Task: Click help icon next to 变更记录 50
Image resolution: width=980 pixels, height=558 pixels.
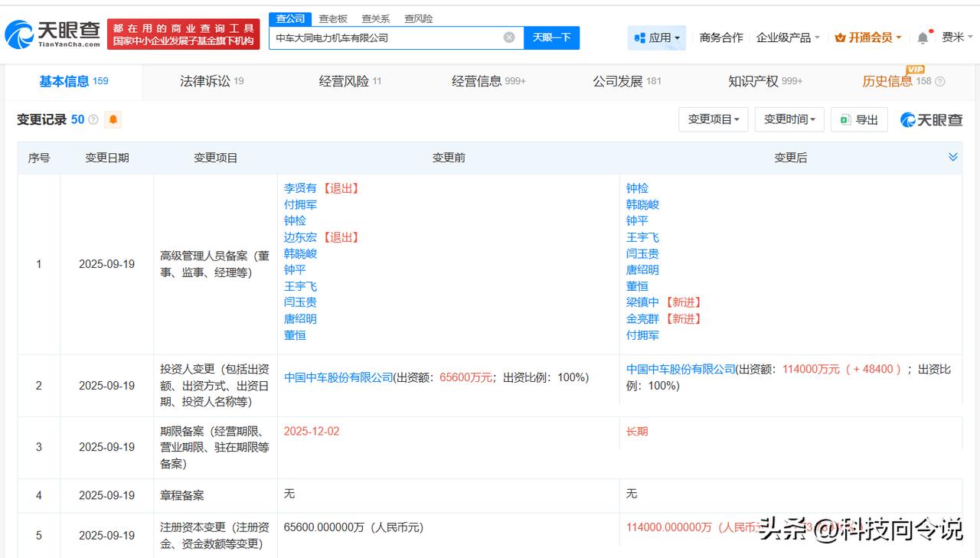Action: 93,120
